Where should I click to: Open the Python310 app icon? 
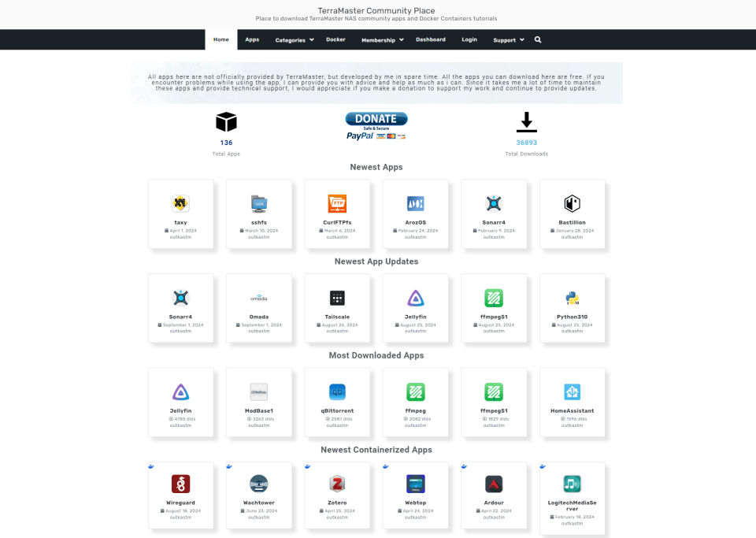point(573,298)
